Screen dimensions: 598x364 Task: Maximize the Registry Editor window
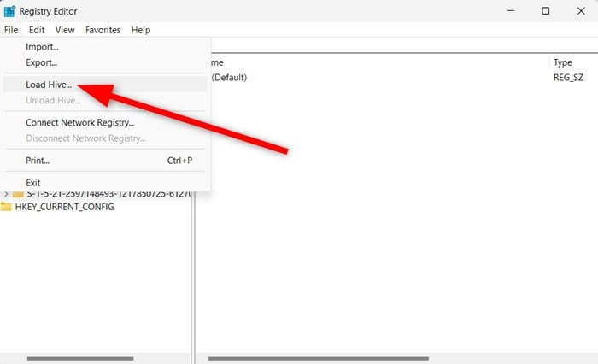546,11
